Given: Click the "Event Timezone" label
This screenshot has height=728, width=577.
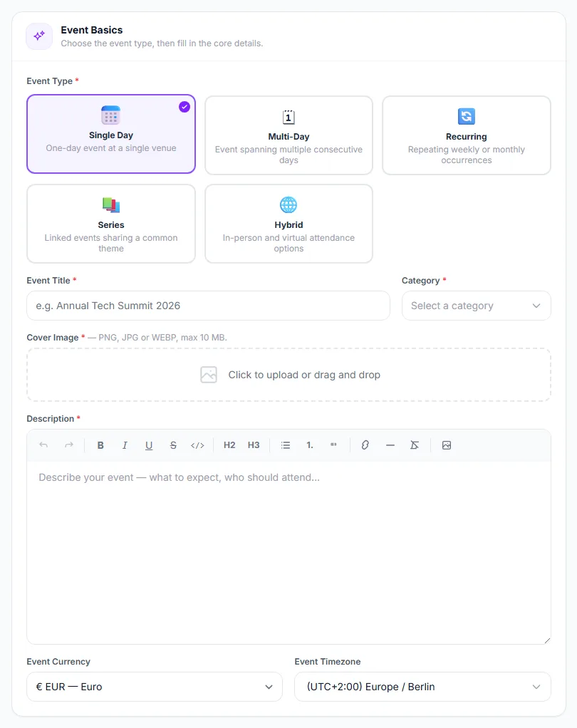Looking at the screenshot, I should pos(328,662).
